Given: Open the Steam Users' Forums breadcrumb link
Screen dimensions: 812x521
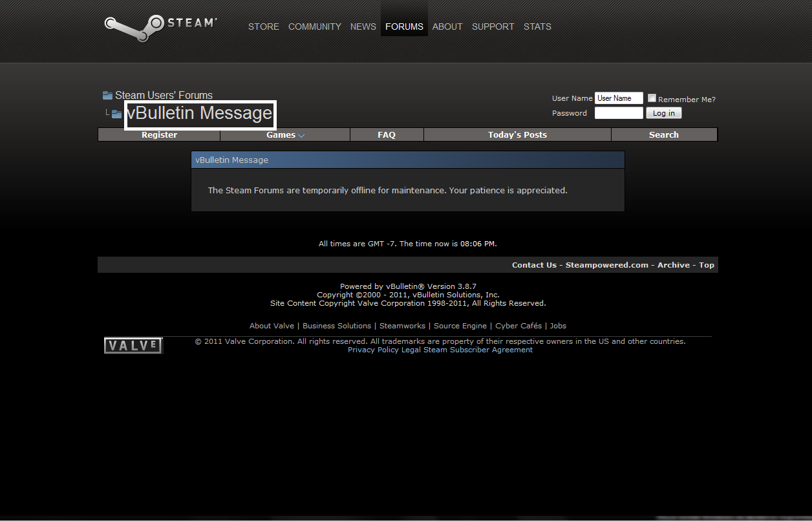Looking at the screenshot, I should (x=164, y=96).
